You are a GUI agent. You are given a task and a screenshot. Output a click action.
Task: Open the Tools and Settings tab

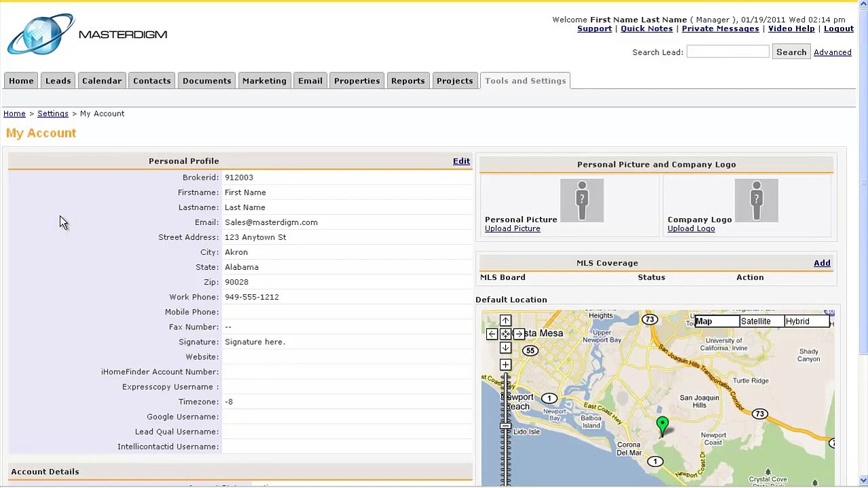click(x=526, y=81)
